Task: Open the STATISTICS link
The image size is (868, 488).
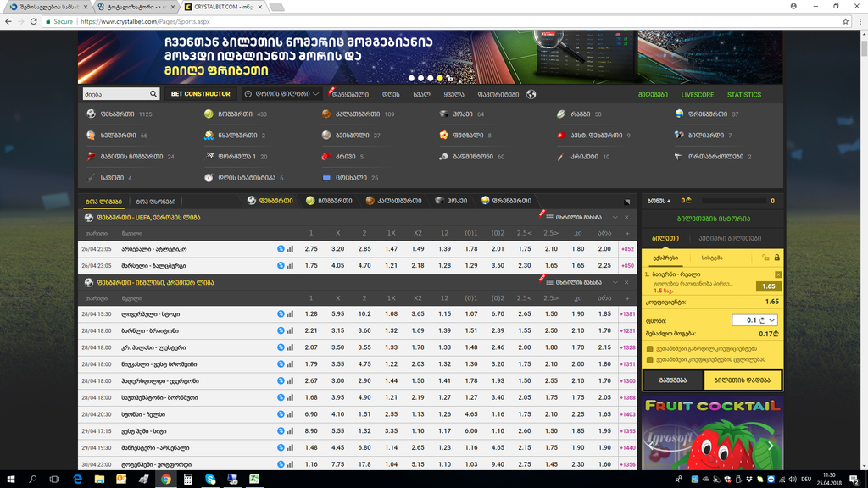Action: coord(744,95)
